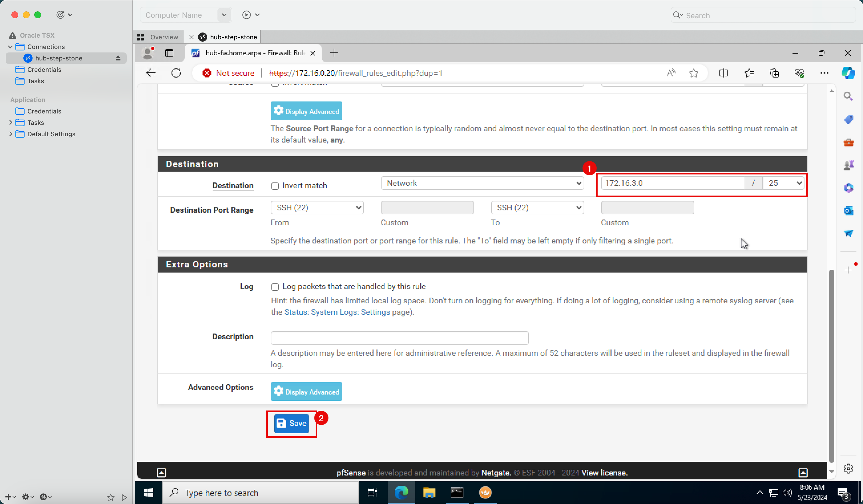The width and height of the screenshot is (863, 504).
Task: Select SSH 22 From port range dropdown
Action: pos(316,208)
